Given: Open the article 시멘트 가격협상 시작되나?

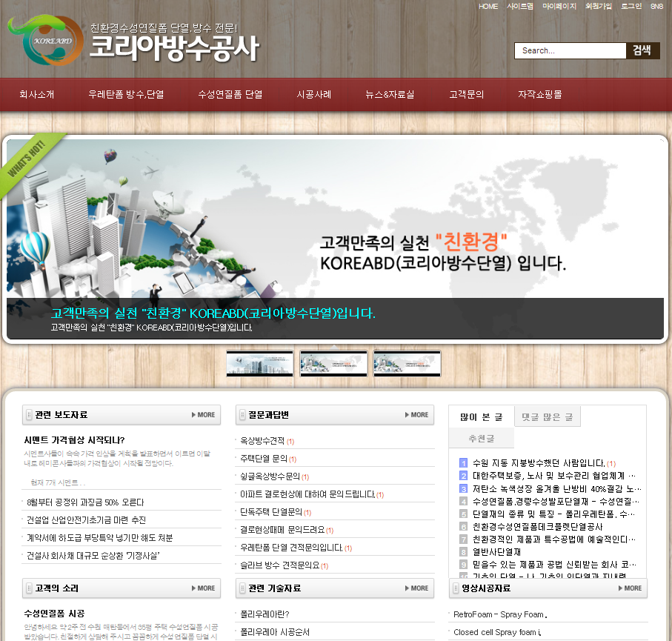Looking at the screenshot, I should 75,440.
